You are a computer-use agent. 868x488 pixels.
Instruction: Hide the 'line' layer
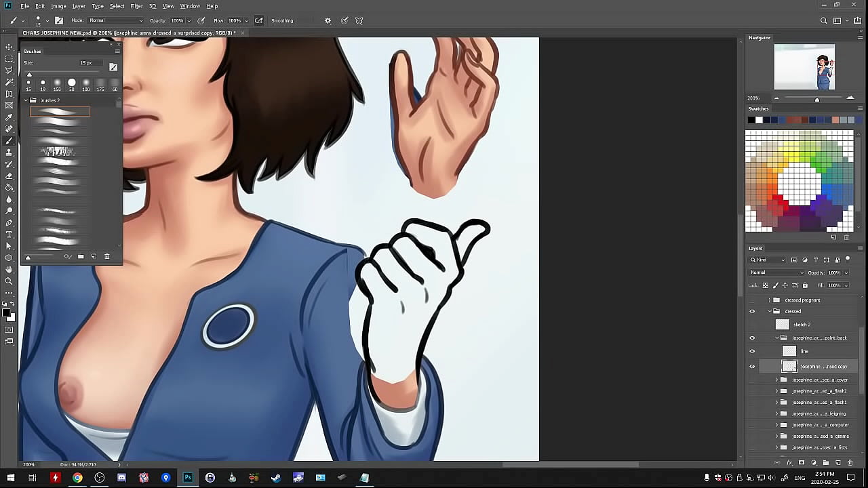pyautogui.click(x=751, y=351)
